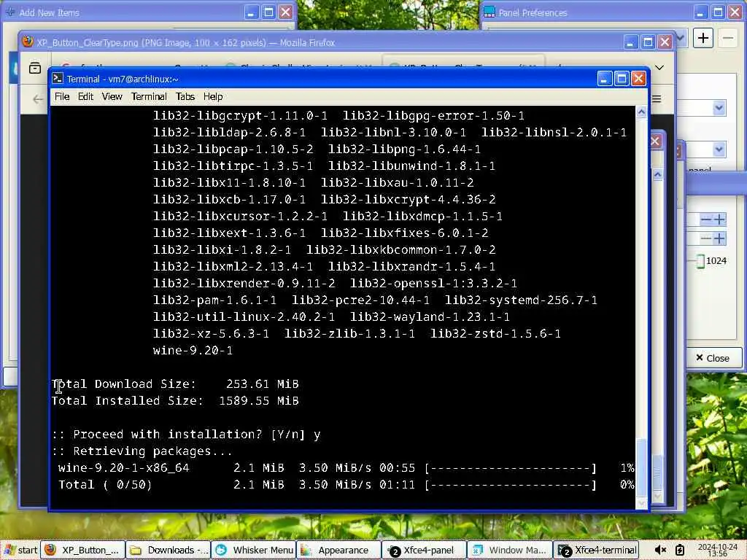Click the Firefox logo in title bar
Viewport: 747px width, 560px height.
pos(28,42)
